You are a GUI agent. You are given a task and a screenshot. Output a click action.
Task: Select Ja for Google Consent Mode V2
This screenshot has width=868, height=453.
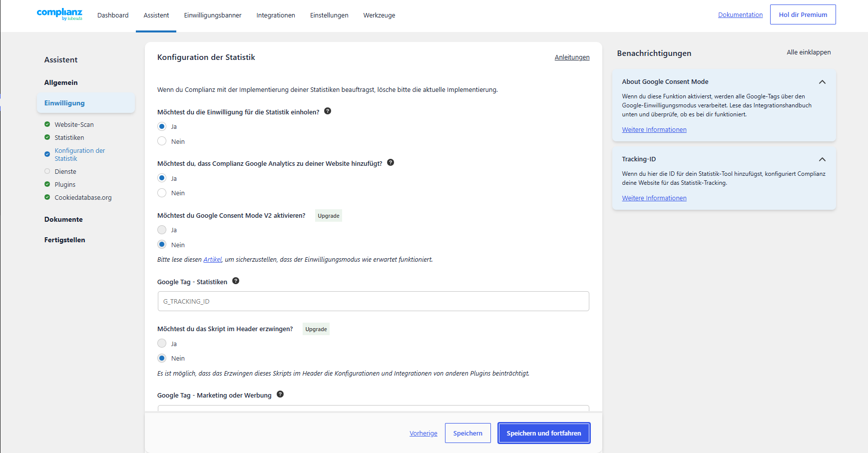point(162,230)
